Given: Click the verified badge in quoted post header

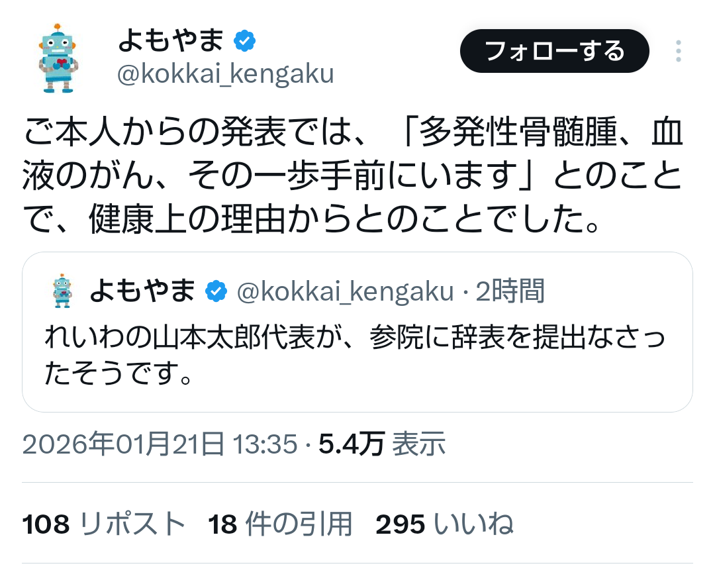Looking at the screenshot, I should 216,291.
